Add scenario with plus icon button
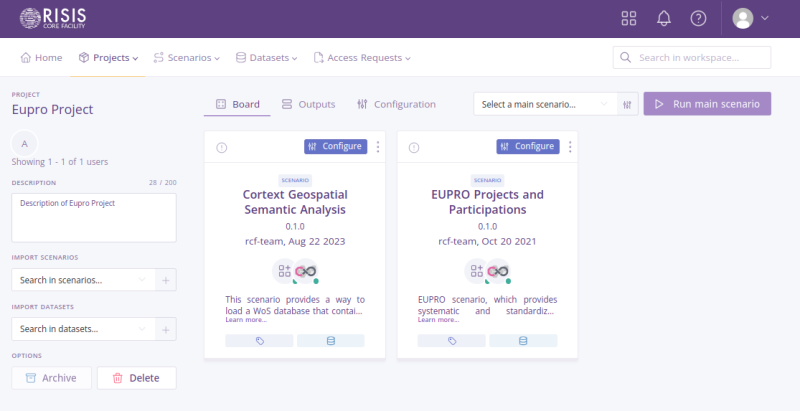The height and width of the screenshot is (411, 800). tap(167, 279)
